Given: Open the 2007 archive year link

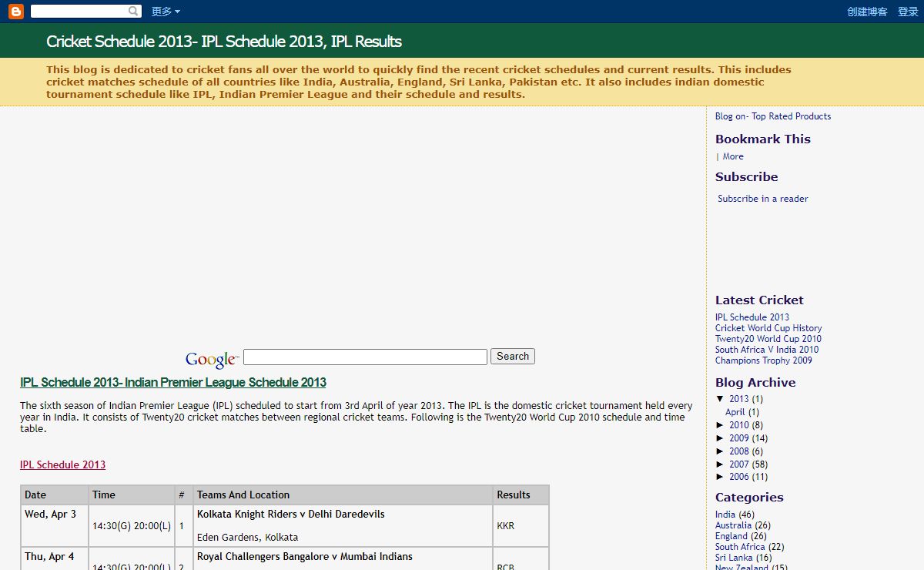Looking at the screenshot, I should coord(739,464).
